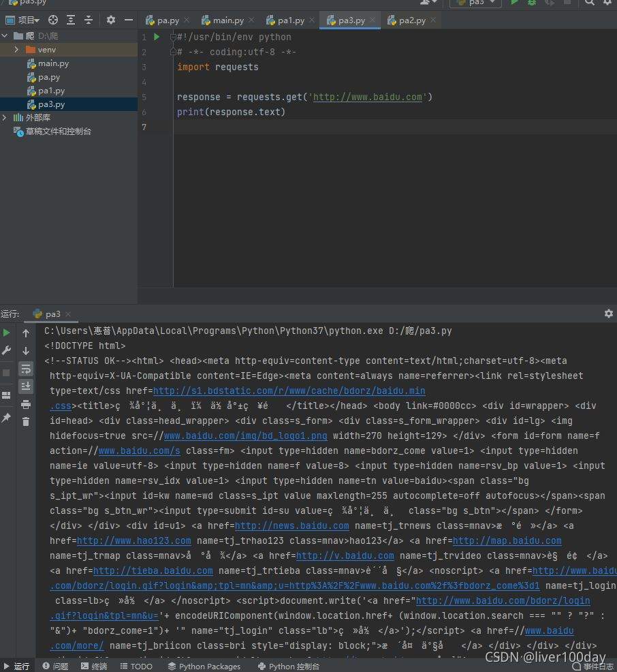The width and height of the screenshot is (617, 672).
Task: Open the v.baidu.com link in console
Action: (345, 556)
